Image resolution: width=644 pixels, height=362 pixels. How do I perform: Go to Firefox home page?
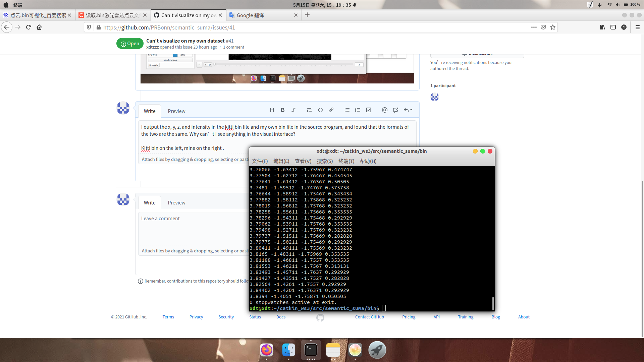tap(39, 27)
